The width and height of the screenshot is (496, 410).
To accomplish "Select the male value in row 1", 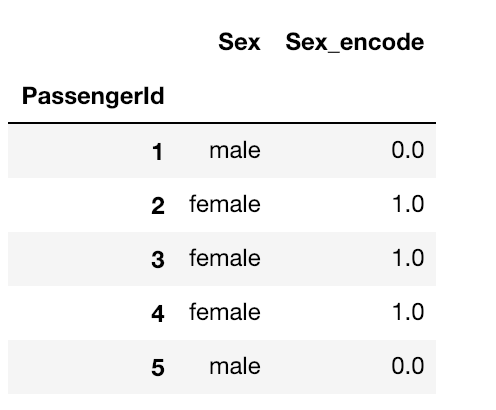I will (235, 150).
